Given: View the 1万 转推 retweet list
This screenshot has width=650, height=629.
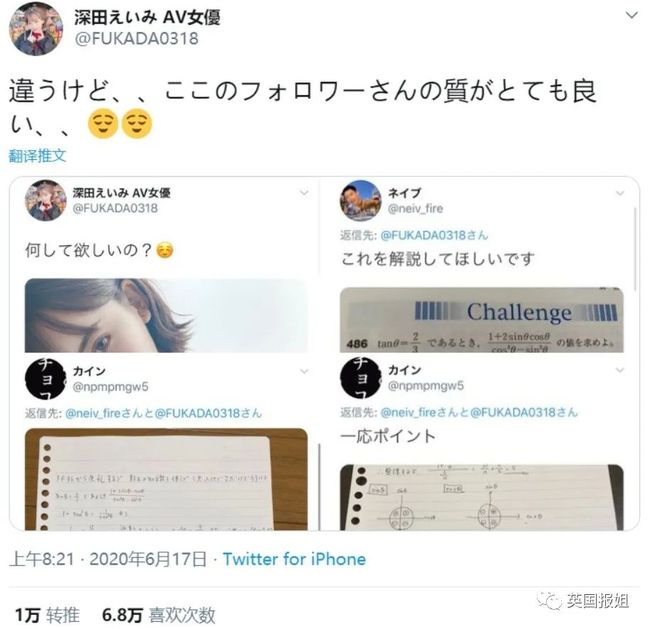Looking at the screenshot, I should click(47, 614).
